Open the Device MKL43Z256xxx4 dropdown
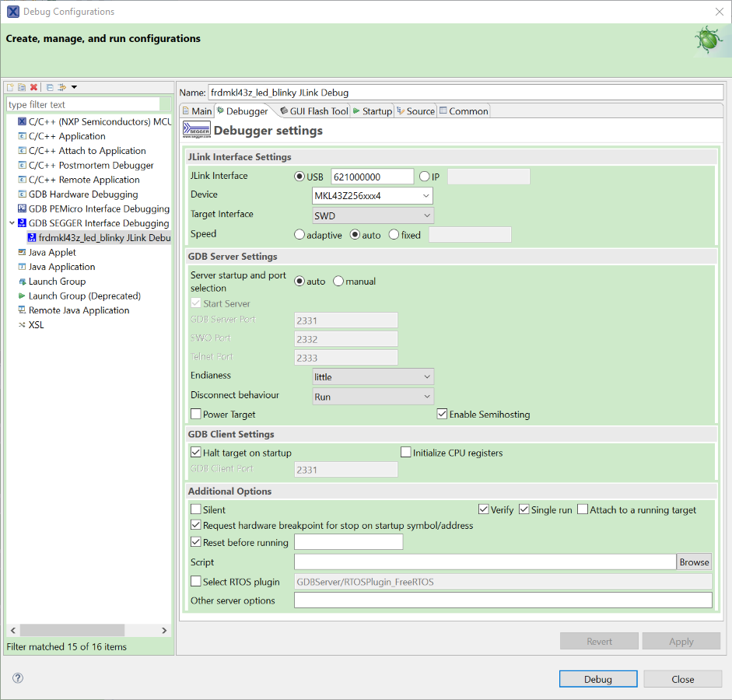This screenshot has height=700, width=732. point(372,195)
